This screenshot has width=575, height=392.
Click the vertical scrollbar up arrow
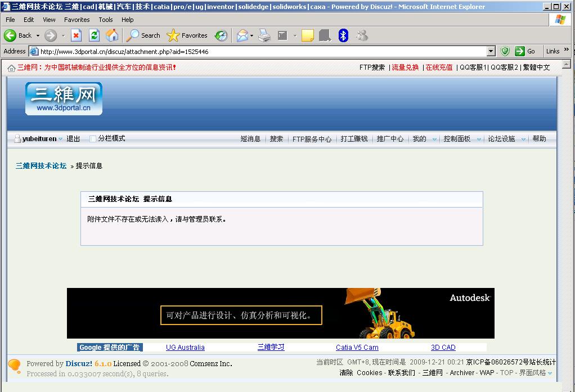(567, 65)
